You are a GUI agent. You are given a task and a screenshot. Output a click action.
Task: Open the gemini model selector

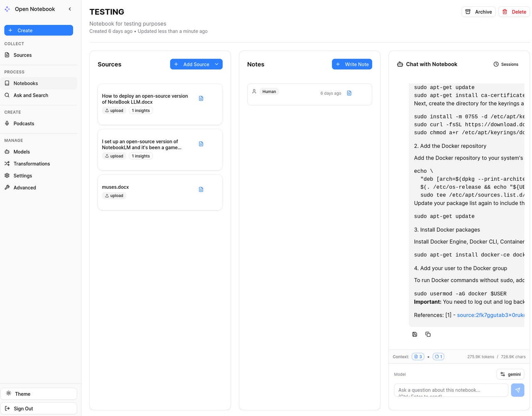(x=510, y=374)
